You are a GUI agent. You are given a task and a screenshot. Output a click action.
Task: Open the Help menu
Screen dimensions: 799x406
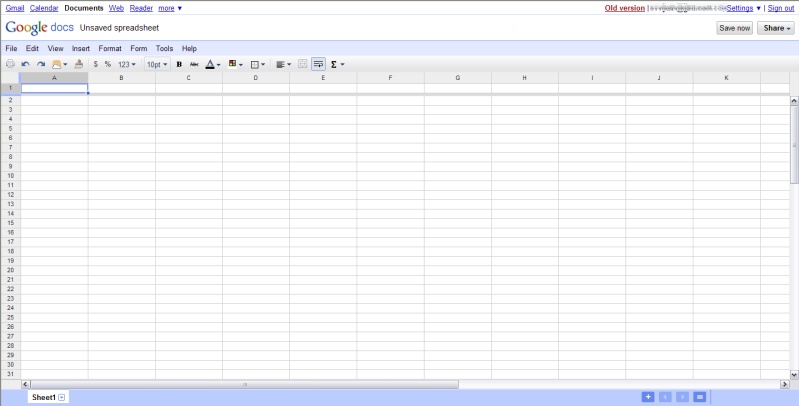[189, 48]
